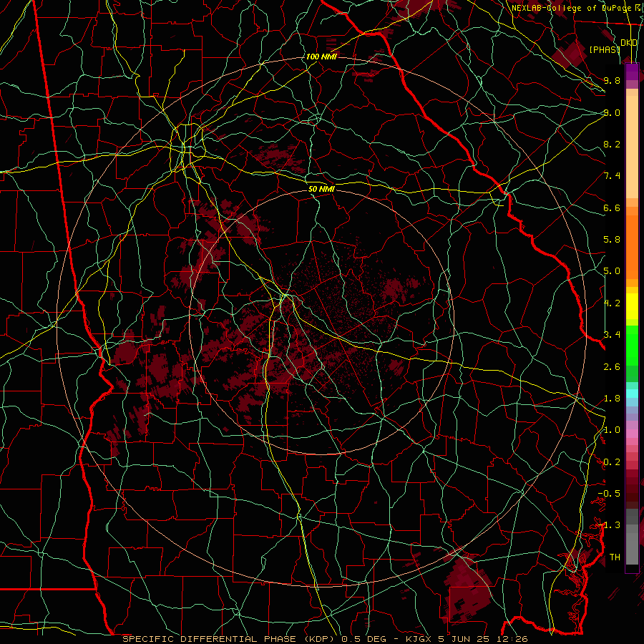Click the 9.8 value on the color scale
Screen dimensions: 644x644
tap(612, 80)
